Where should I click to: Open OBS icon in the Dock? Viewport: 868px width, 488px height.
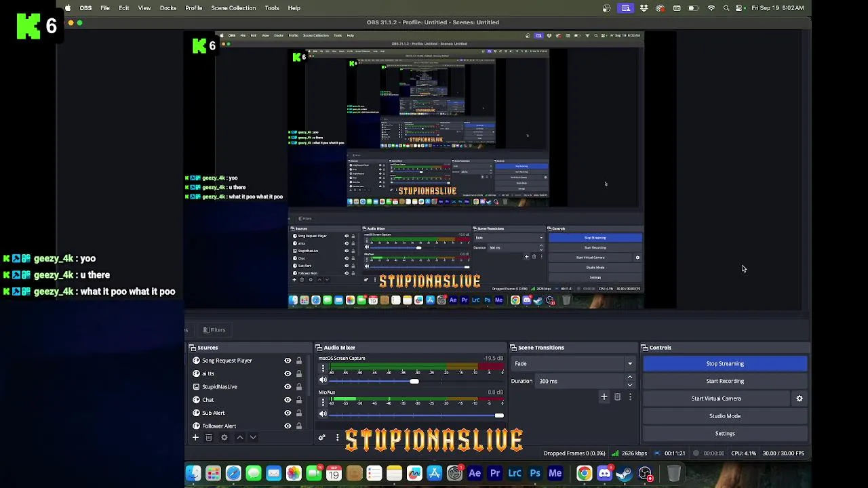[645, 474]
